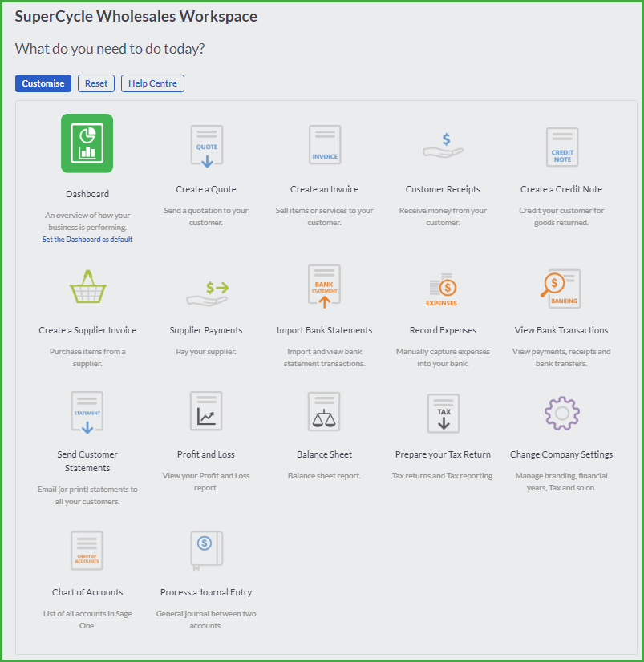Reset the workspace with the Reset button

coord(96,83)
